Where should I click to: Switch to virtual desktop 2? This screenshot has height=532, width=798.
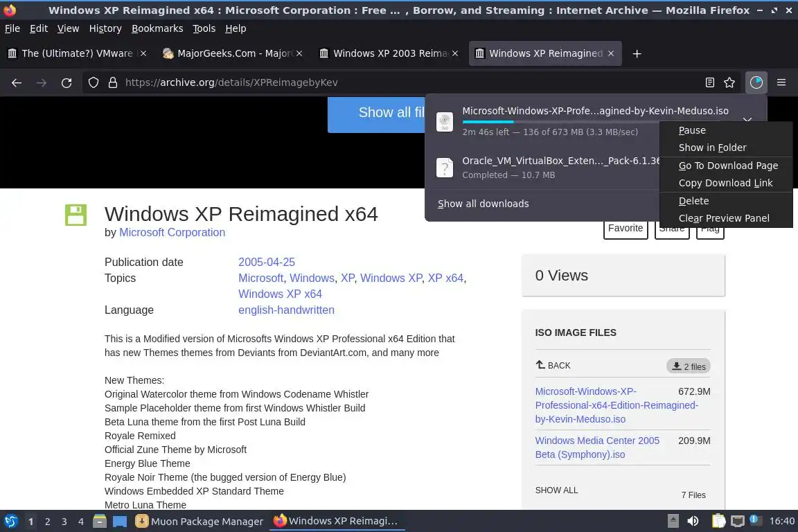coord(47,522)
